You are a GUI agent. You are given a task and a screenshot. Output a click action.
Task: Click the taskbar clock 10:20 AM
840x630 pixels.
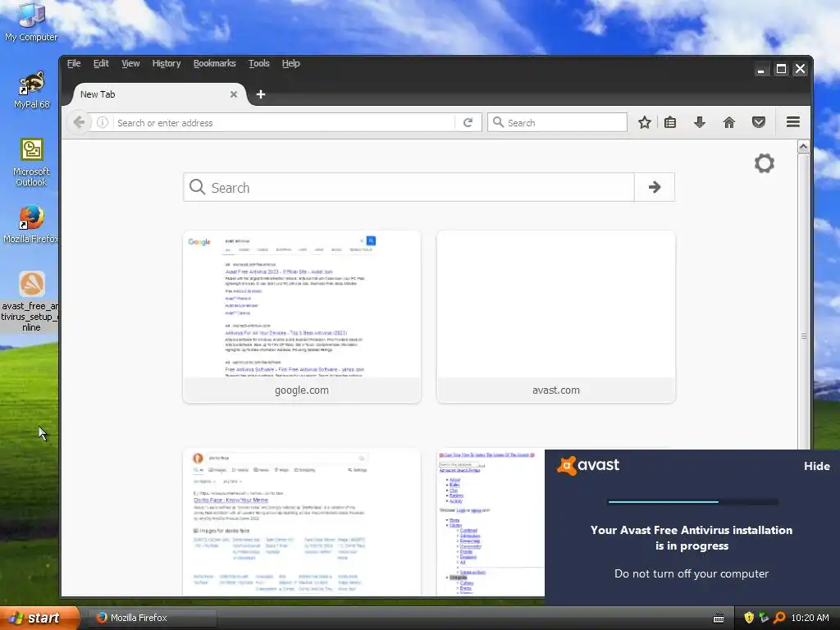coord(810,618)
